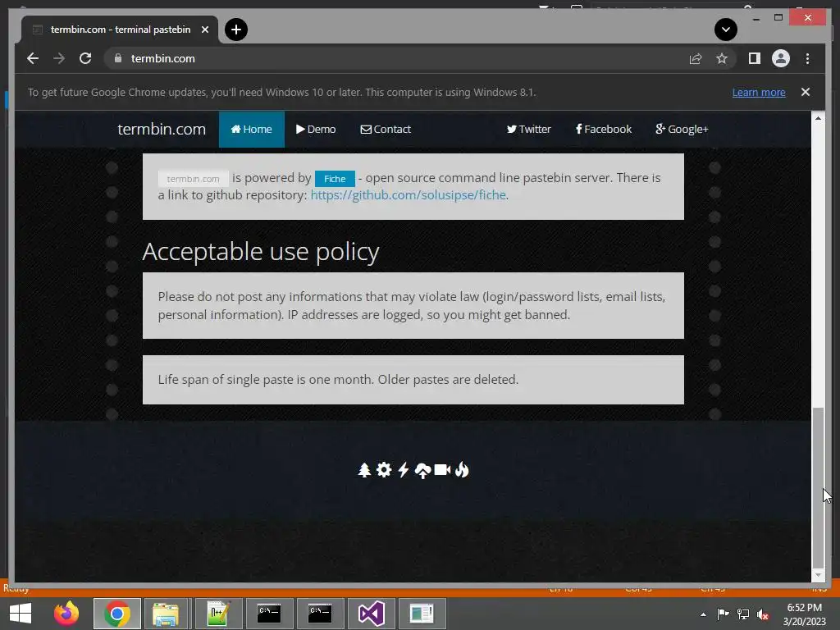This screenshot has height=630, width=840.
Task: Click the Acceptable use policy heading
Action: (x=260, y=251)
